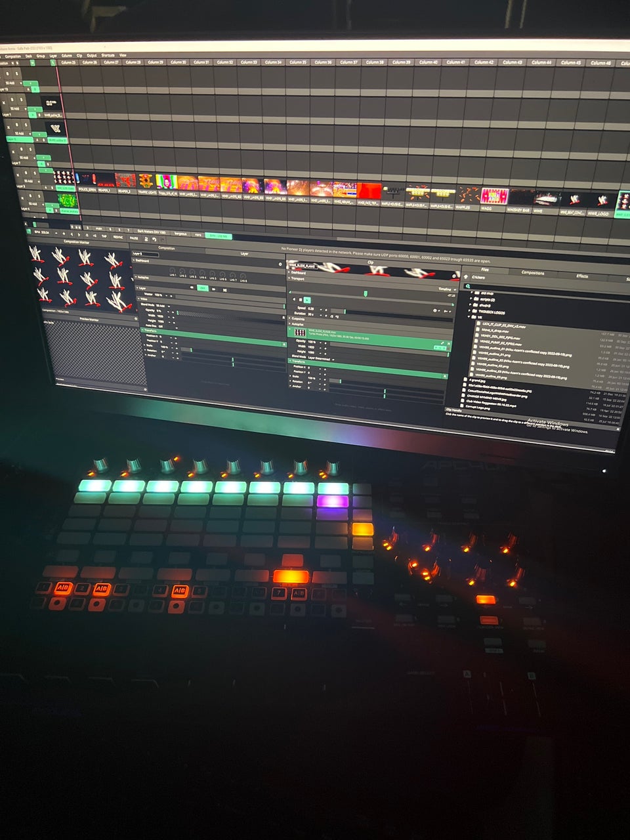The image size is (630, 840).
Task: Click the Composition Monitor output preview
Action: coord(82,279)
